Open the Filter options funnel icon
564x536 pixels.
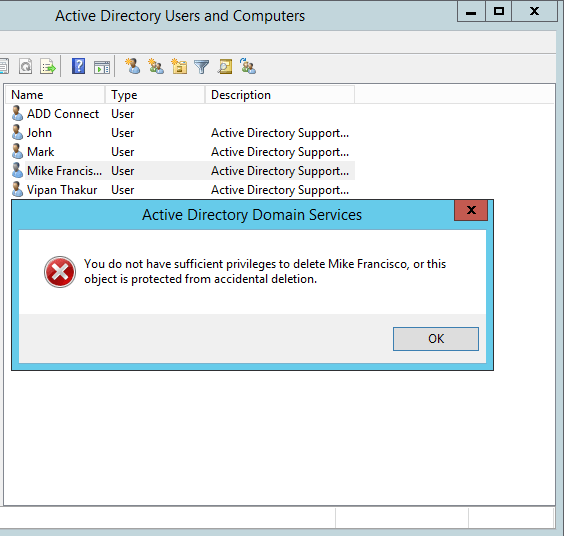(202, 67)
